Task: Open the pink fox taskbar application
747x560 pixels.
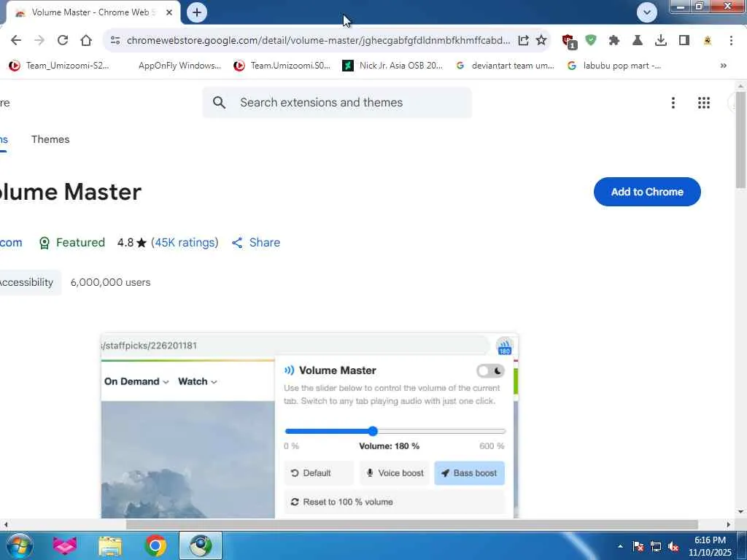Action: tap(65, 545)
